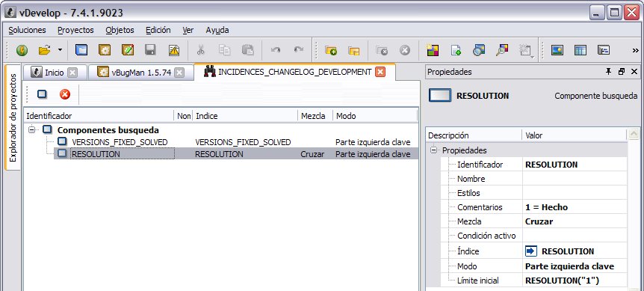Image resolution: width=644 pixels, height=291 pixels.
Task: Click the new search component icon
Action: (42, 94)
